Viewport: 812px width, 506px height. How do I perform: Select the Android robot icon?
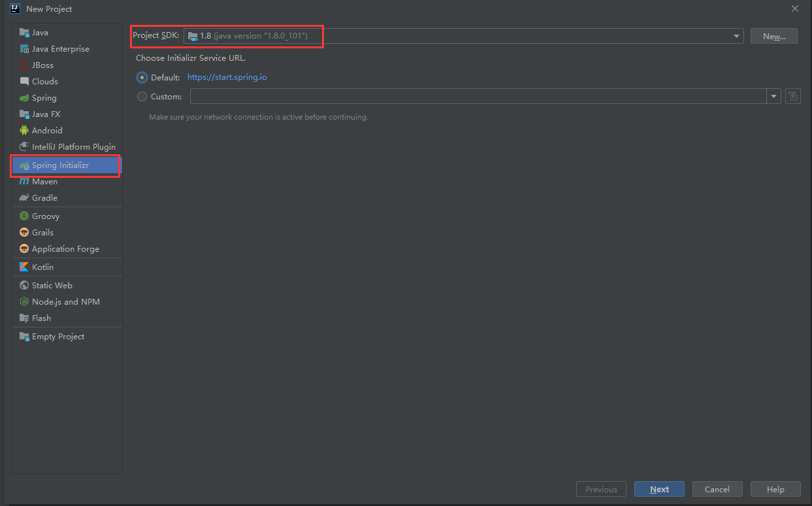pos(24,131)
